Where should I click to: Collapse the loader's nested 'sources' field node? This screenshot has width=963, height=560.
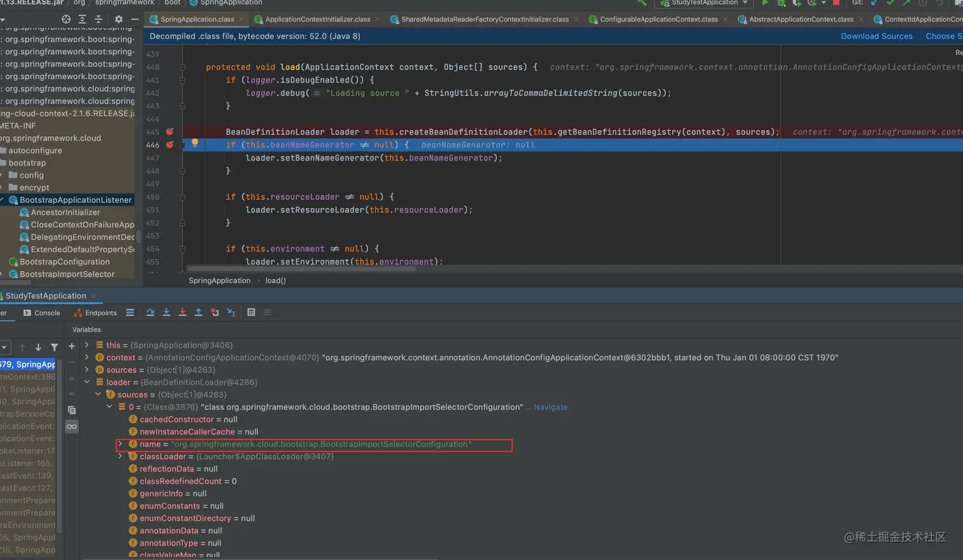pos(98,395)
